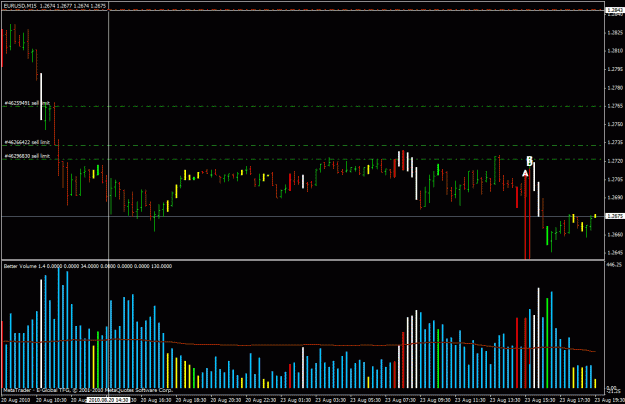
Task: Click the 1.2735 price scale label
Action: click(615, 142)
